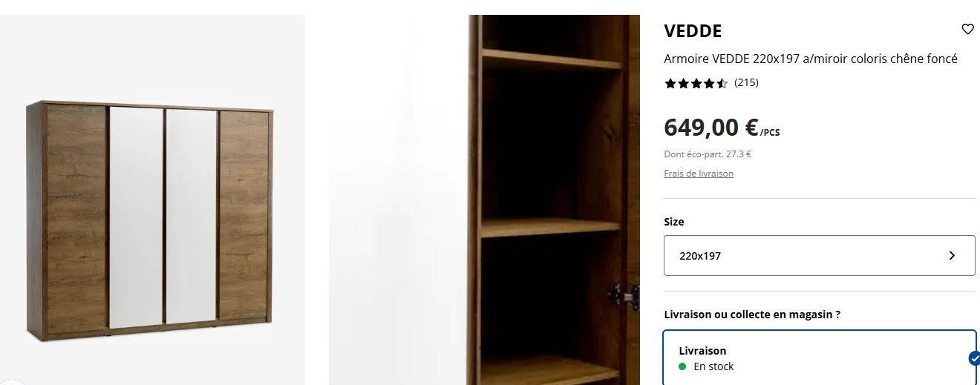The image size is (980, 385).
Task: Open the Frais de livraison link
Action: (x=699, y=174)
